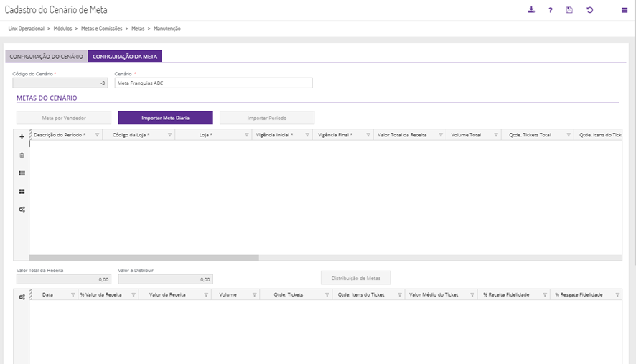Filter the Qtde. Tickets Total column
The width and height of the screenshot is (636, 364).
pos(569,135)
